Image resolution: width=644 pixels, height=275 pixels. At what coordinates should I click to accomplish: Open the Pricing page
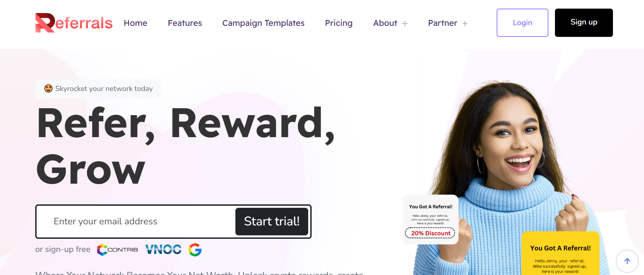[339, 23]
